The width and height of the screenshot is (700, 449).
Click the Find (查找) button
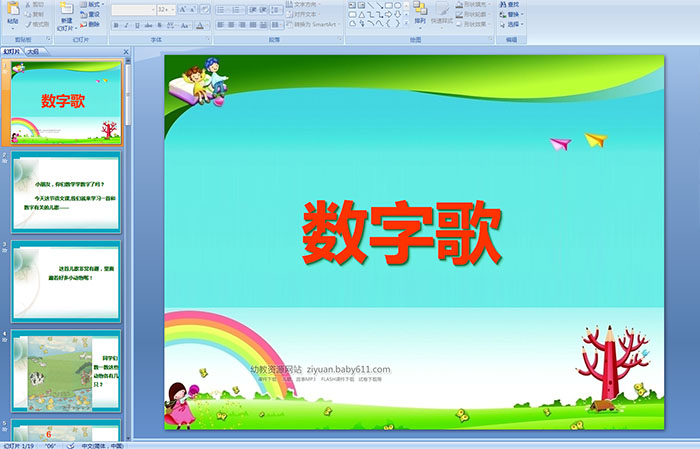click(x=509, y=4)
